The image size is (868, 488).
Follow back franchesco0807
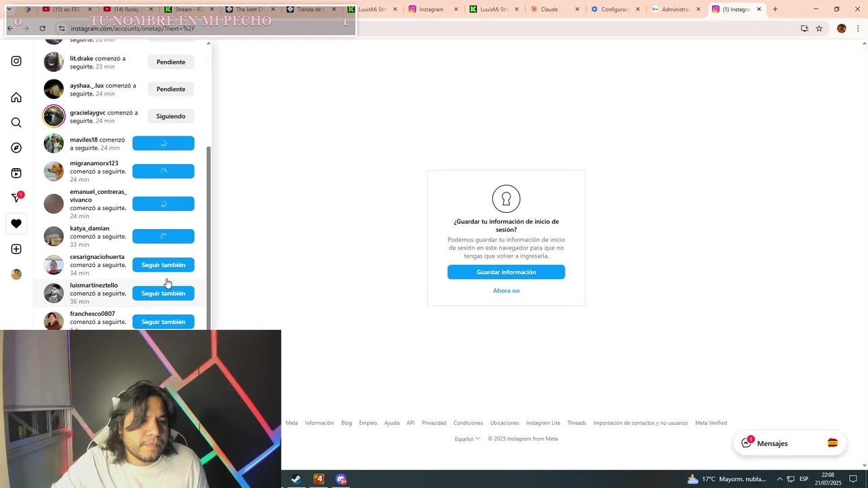163,322
